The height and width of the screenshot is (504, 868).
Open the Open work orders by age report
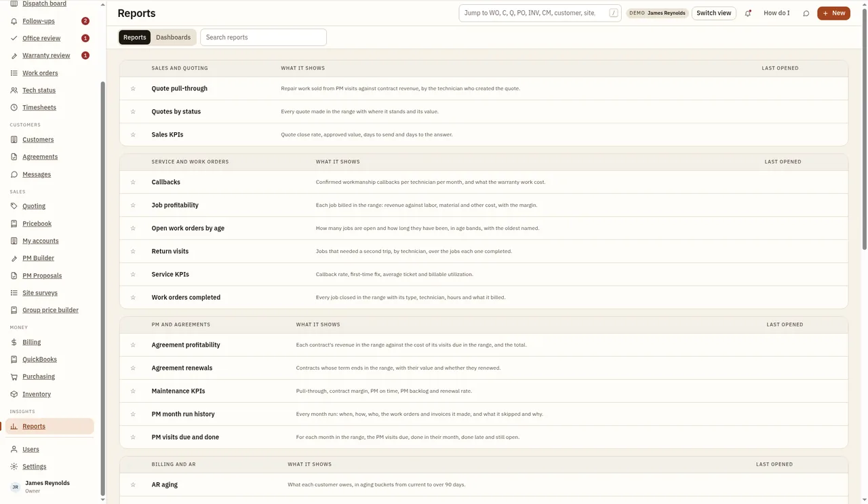188,229
